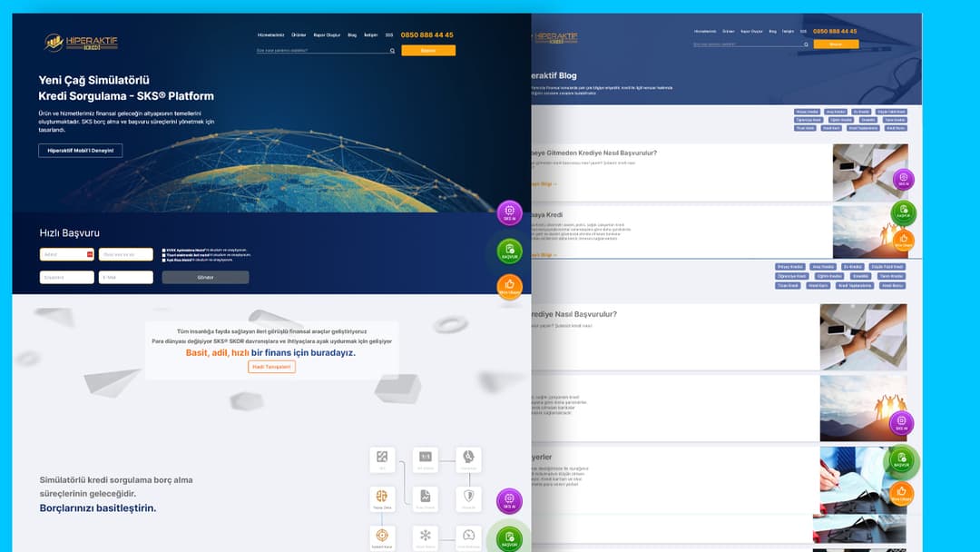
Task: Tap the green Başvur bubble beside the Hızlı Başvuru form
Action: click(509, 251)
